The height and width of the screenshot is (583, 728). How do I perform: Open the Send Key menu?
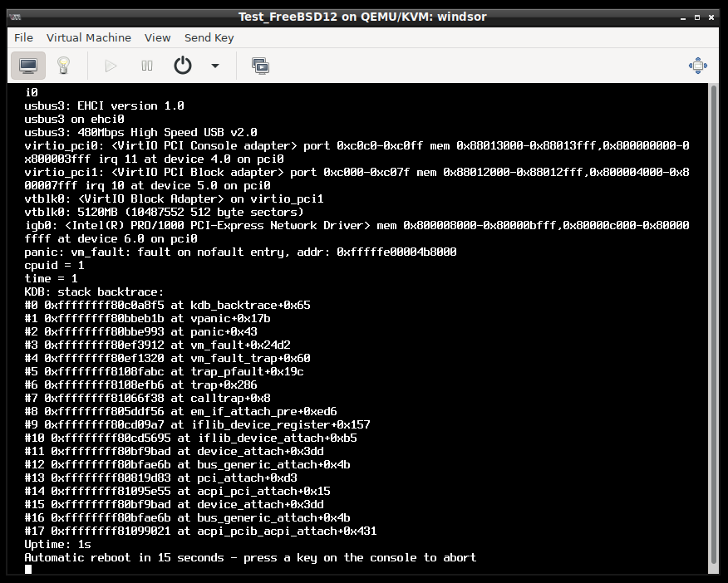[x=209, y=37]
